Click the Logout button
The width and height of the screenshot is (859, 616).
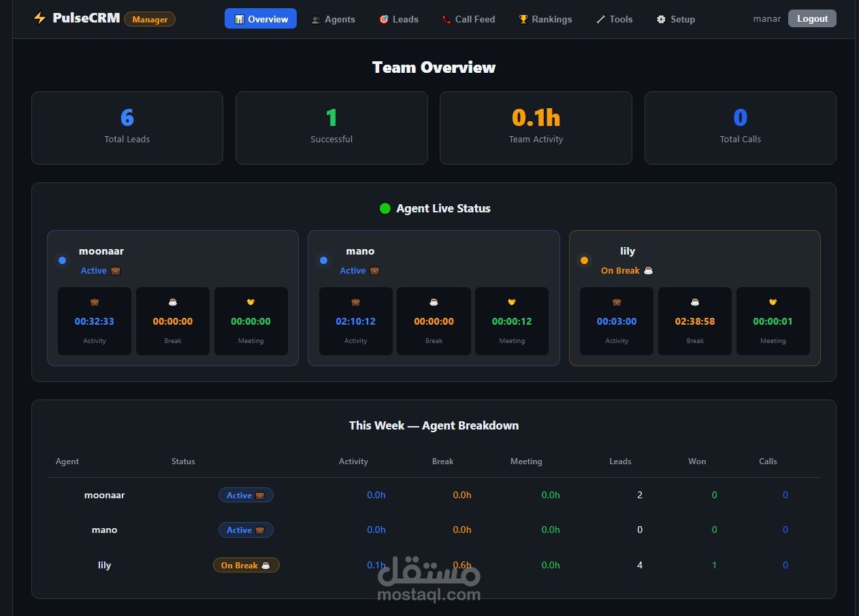(x=812, y=18)
